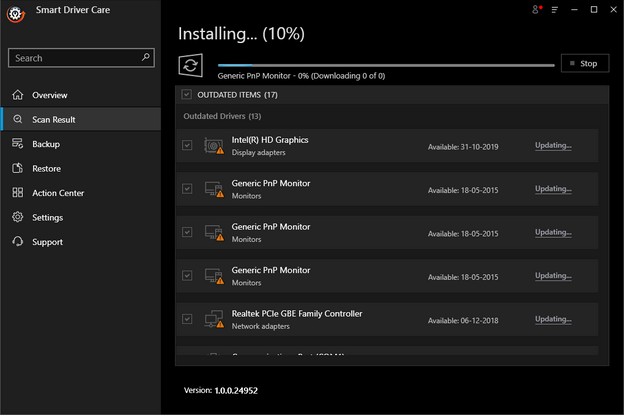Go to the Overview section
This screenshot has height=417, width=625.
pos(49,95)
